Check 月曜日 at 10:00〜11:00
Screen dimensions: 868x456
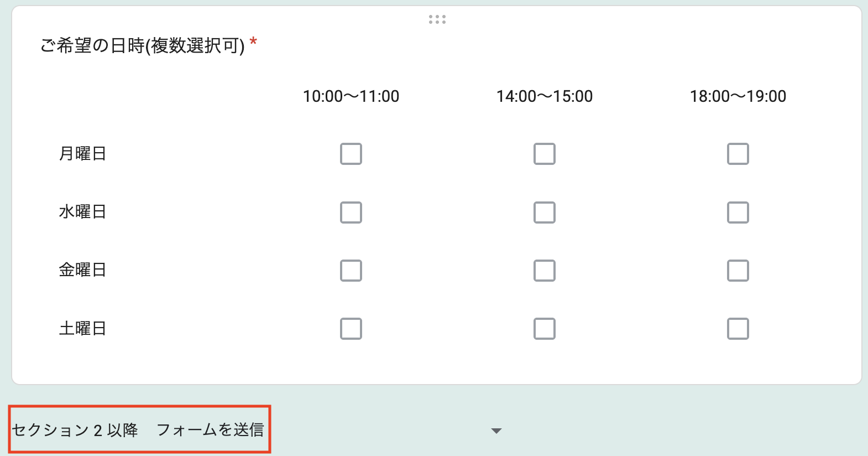click(x=351, y=154)
